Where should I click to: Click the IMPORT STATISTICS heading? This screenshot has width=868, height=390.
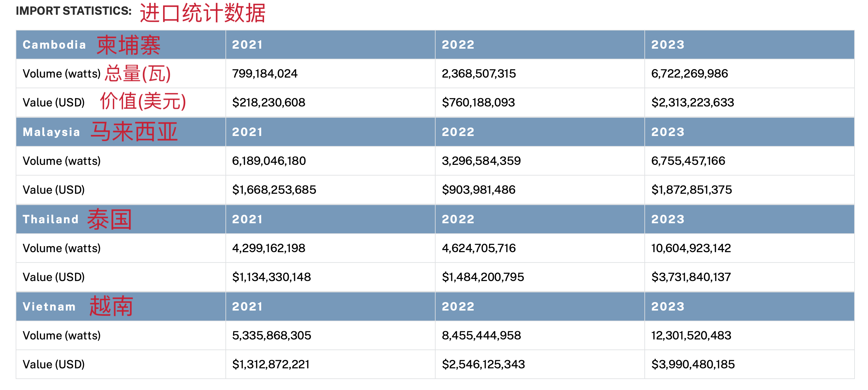[73, 11]
